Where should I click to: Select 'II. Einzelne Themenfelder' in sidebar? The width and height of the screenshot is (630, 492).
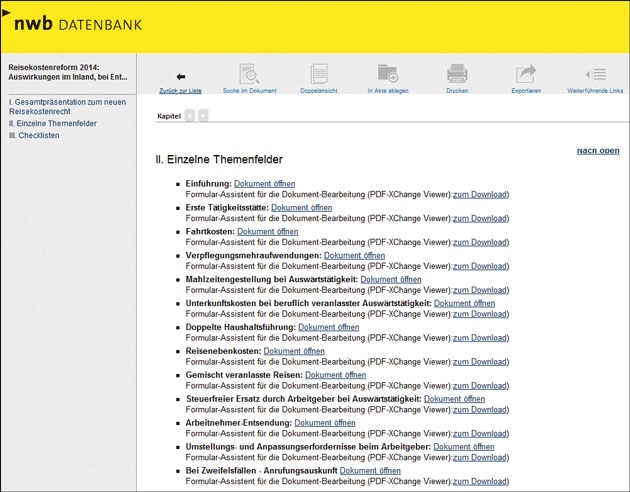53,123
